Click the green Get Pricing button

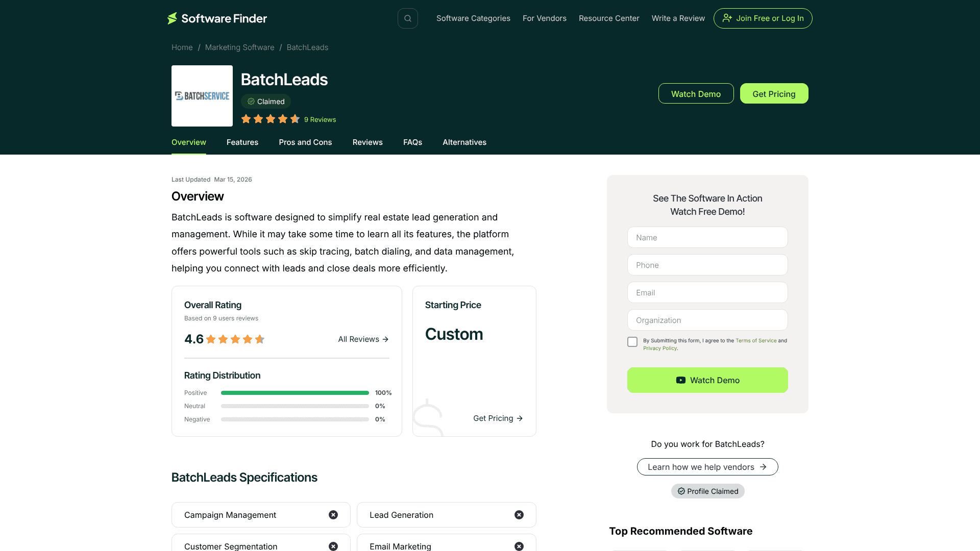(x=774, y=93)
